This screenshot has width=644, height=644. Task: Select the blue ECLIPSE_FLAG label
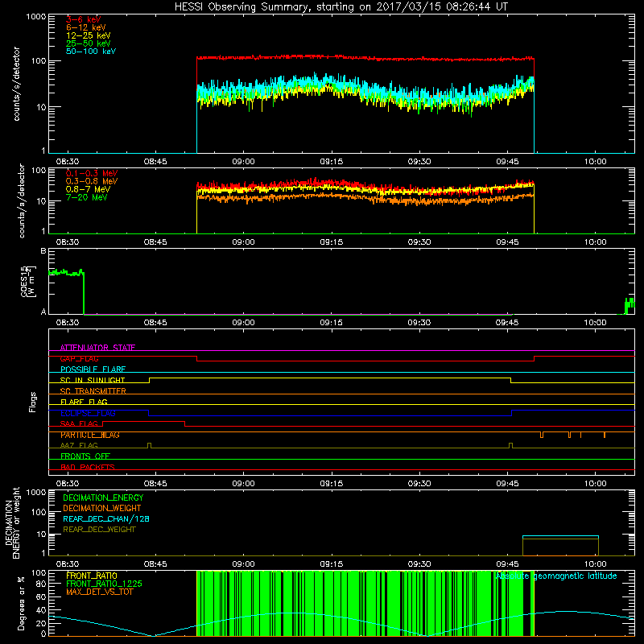click(x=88, y=413)
